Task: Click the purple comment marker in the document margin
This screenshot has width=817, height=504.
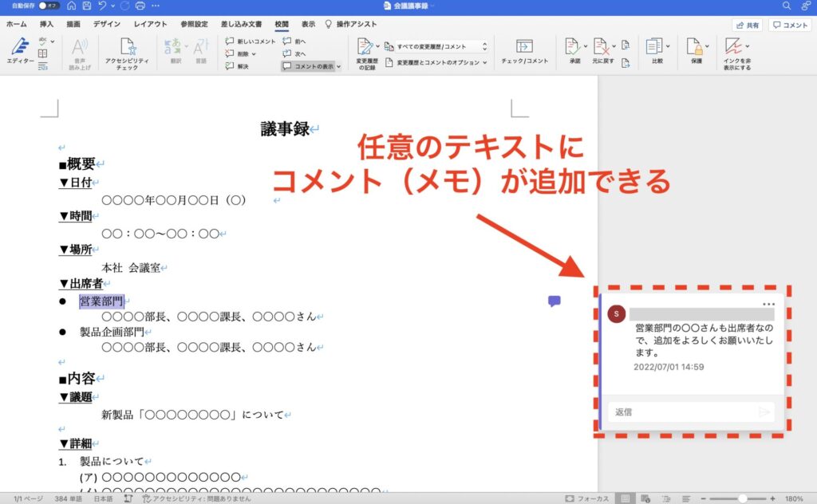Action: [x=555, y=301]
